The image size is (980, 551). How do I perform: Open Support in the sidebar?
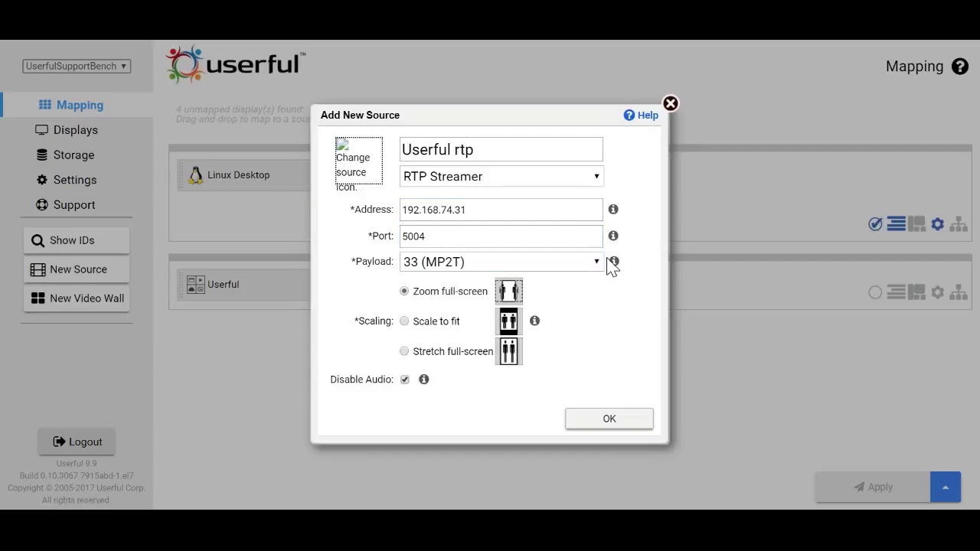(x=65, y=204)
